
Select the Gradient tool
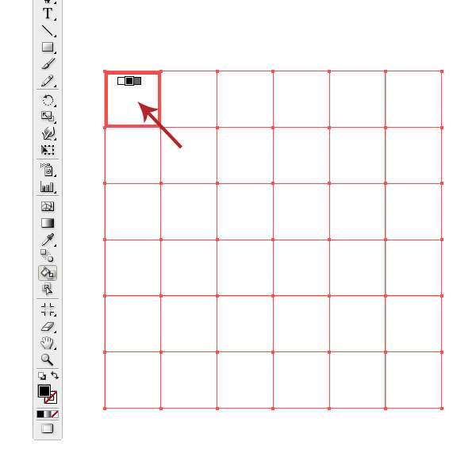point(48,223)
